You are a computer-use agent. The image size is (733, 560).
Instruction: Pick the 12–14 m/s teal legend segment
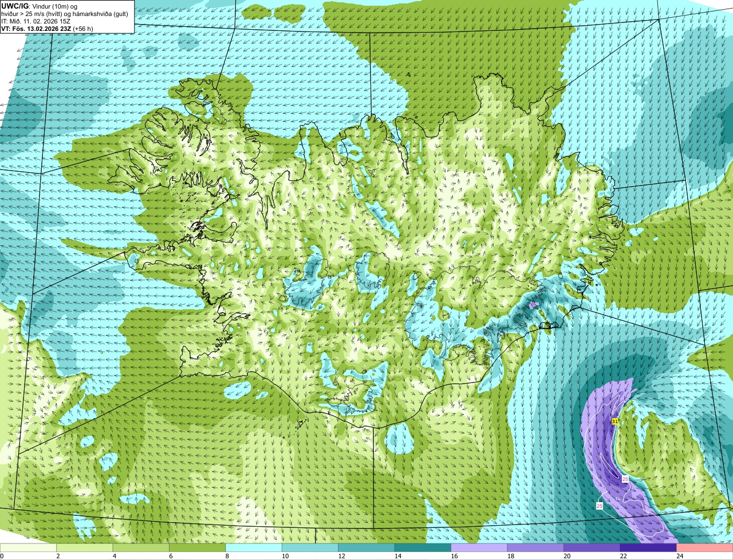[x=366, y=548]
